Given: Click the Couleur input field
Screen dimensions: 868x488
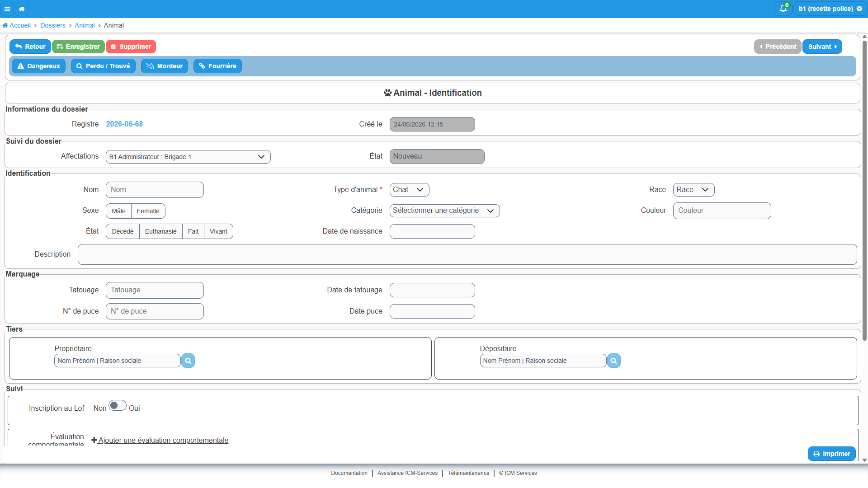Looking at the screenshot, I should (722, 211).
